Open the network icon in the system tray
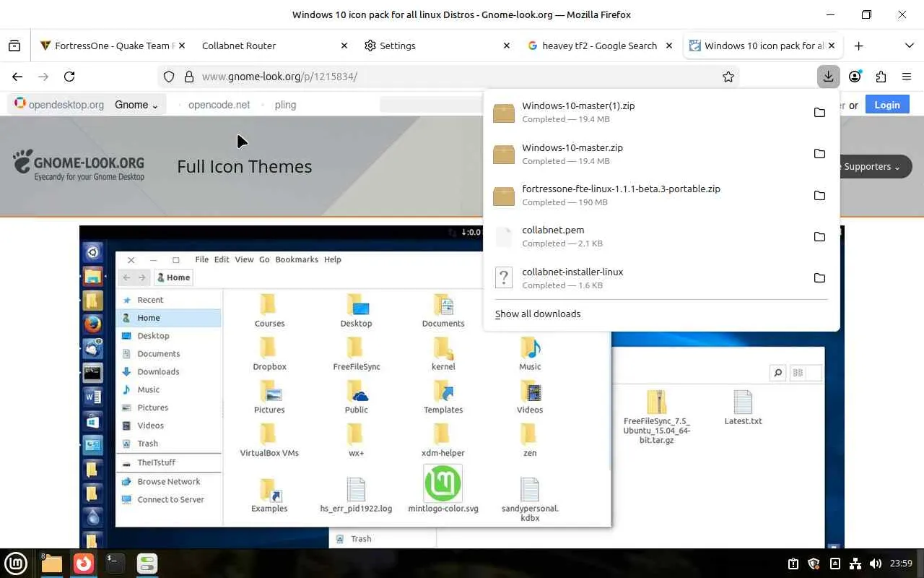The width and height of the screenshot is (924, 578). [855, 564]
